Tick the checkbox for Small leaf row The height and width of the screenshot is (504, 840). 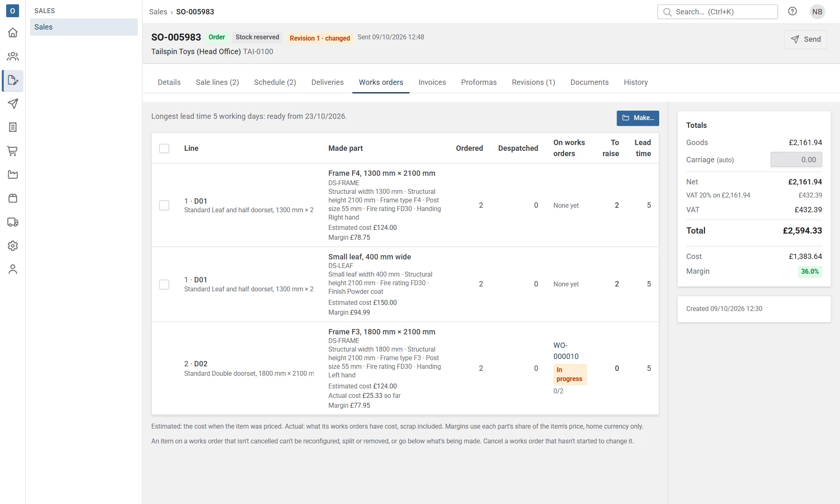(164, 284)
